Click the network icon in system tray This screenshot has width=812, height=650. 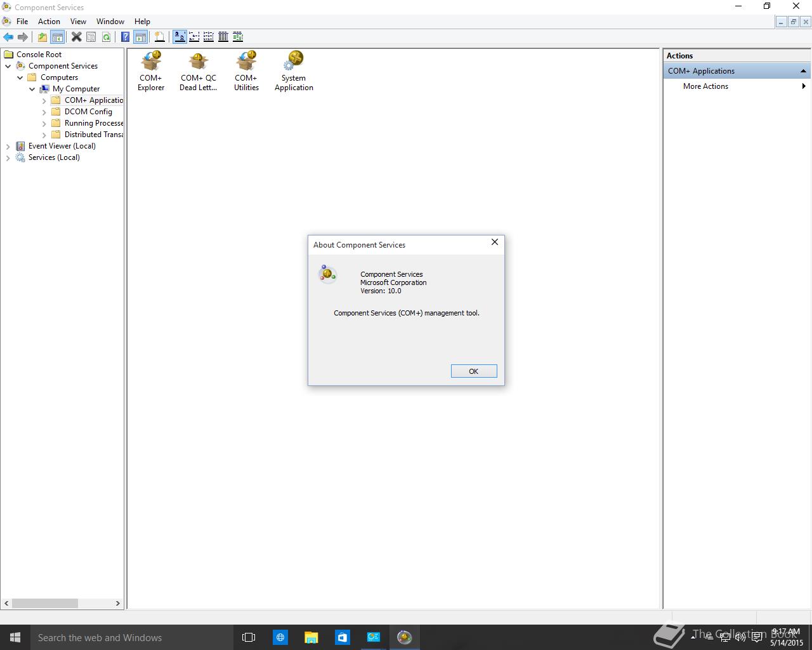pyautogui.click(x=725, y=637)
